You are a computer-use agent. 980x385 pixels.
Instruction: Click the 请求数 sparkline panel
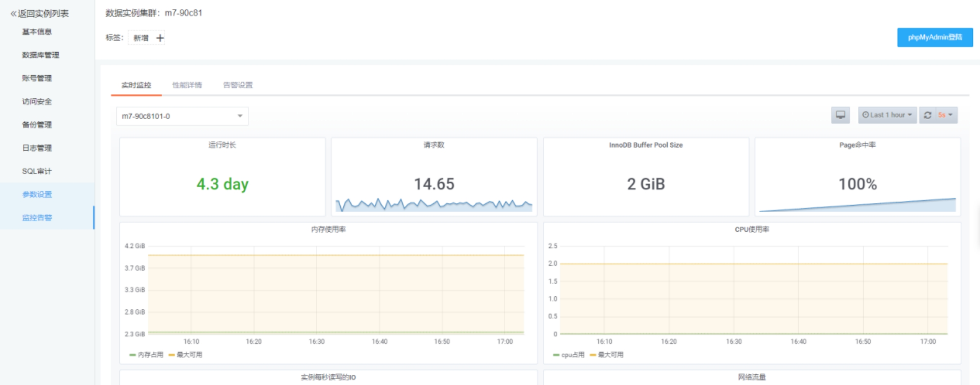(434, 177)
